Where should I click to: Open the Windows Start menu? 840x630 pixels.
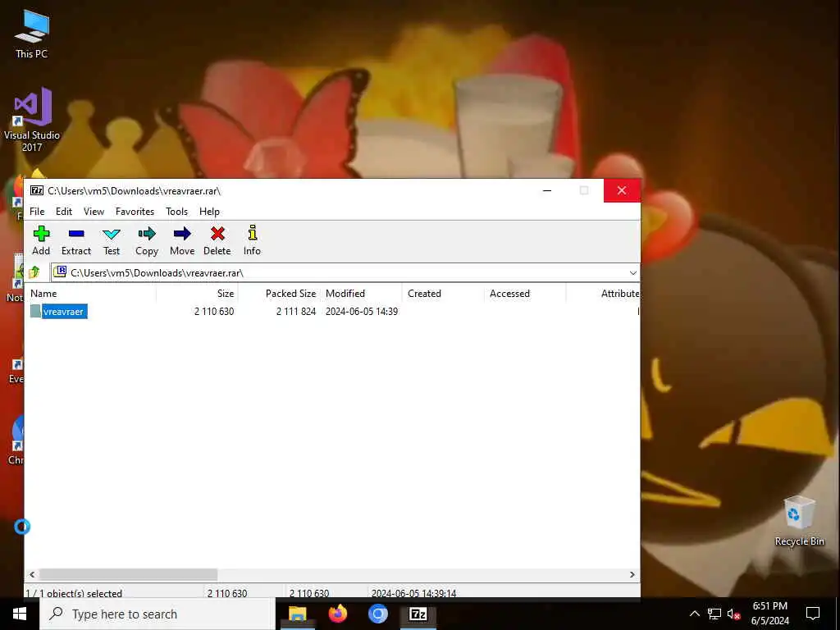coord(20,614)
